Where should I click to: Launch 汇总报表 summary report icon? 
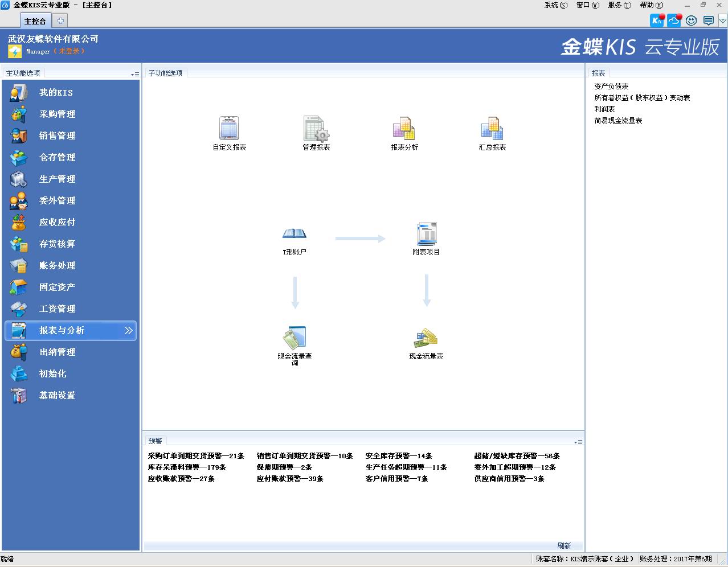click(492, 129)
